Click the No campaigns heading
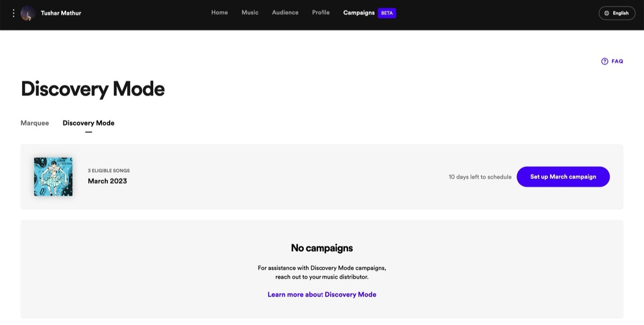This screenshot has height=325, width=644. [322, 248]
